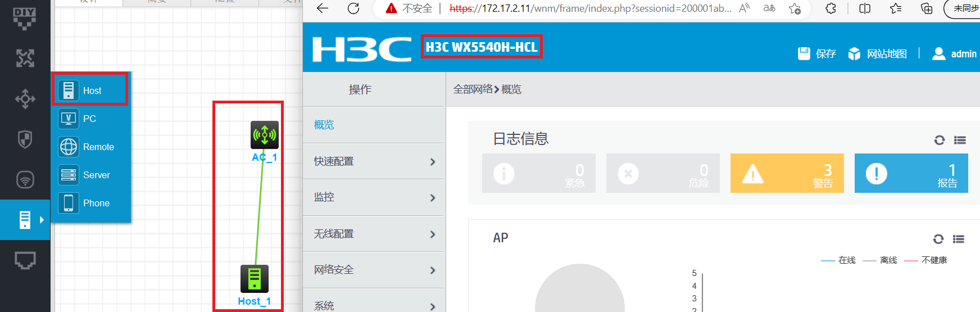Go back in the browser
This screenshot has height=312, width=980.
point(323,8)
